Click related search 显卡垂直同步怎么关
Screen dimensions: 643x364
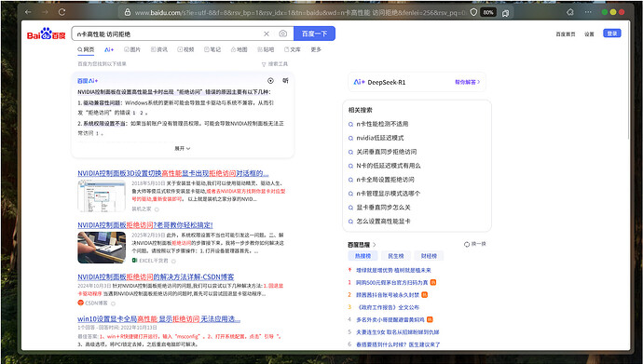(383, 208)
